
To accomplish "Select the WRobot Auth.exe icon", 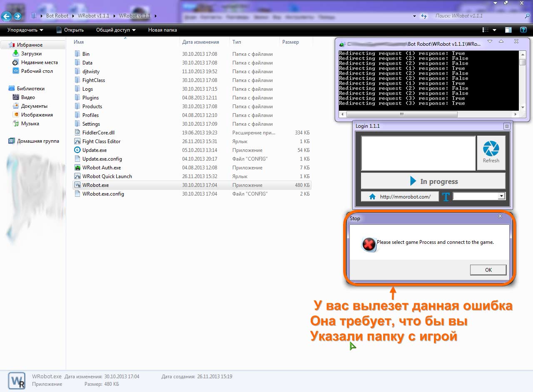I will click(x=77, y=167).
